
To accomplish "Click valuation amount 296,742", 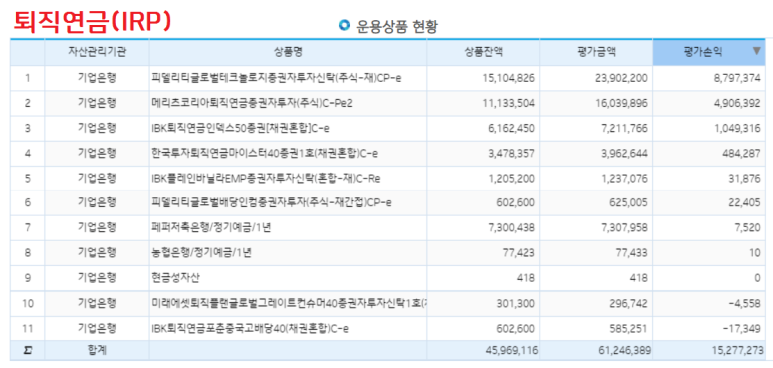I will tap(630, 303).
